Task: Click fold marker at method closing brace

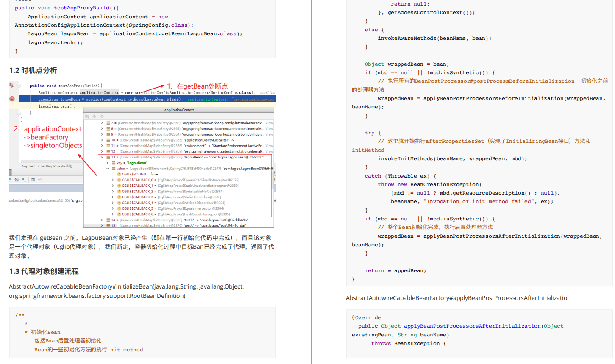Action: 19,113
